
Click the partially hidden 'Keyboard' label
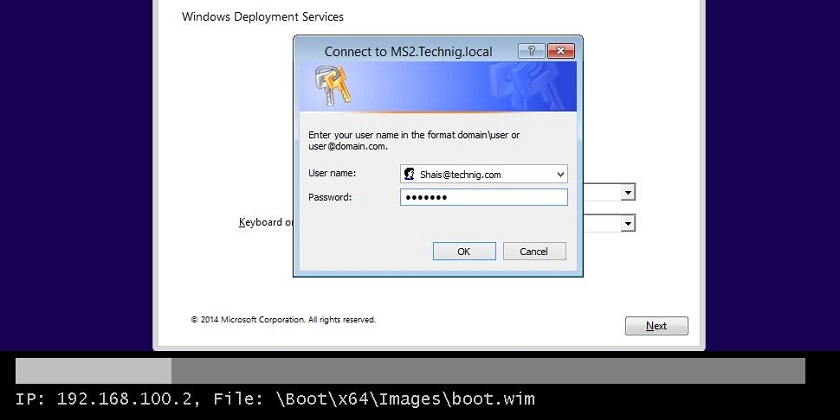pyautogui.click(x=266, y=222)
